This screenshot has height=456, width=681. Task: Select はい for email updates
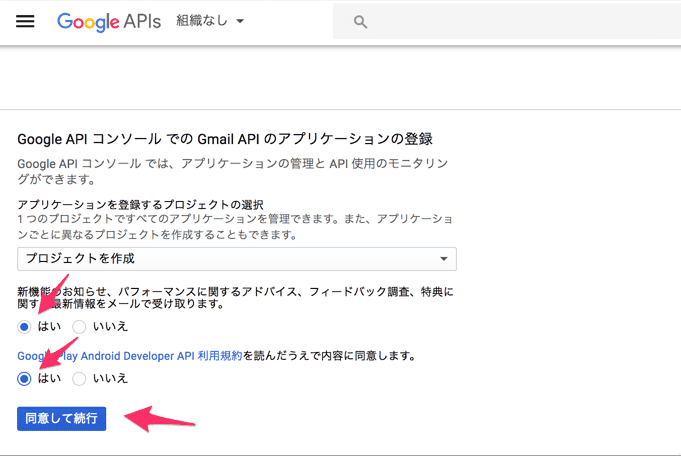(24, 327)
